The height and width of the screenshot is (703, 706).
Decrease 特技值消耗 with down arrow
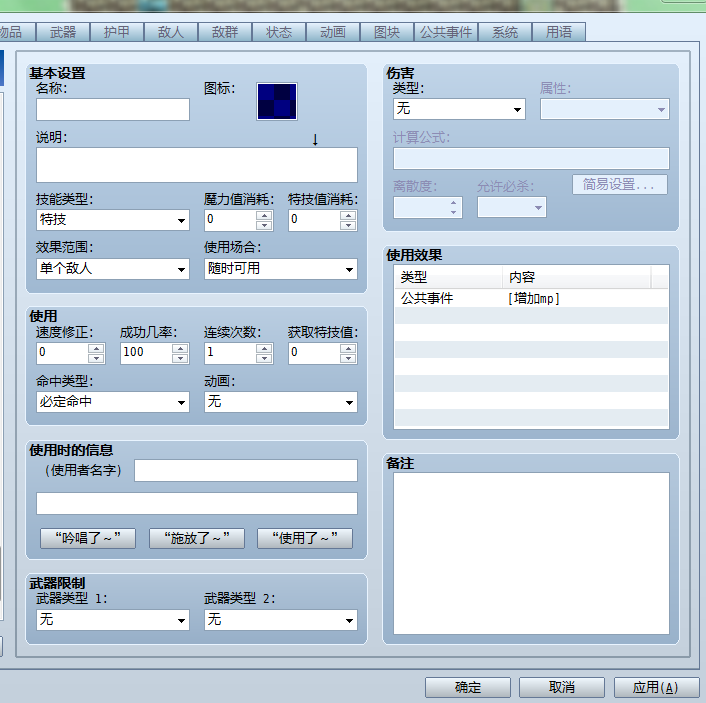click(x=348, y=225)
